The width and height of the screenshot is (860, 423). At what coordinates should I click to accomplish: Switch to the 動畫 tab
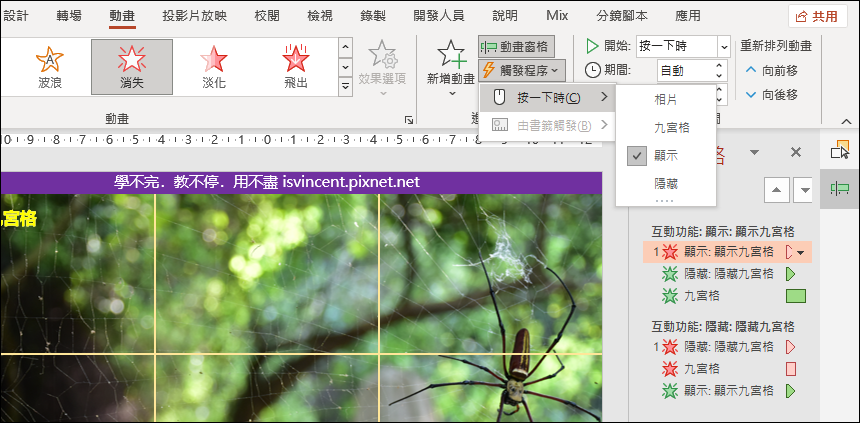[x=122, y=16]
